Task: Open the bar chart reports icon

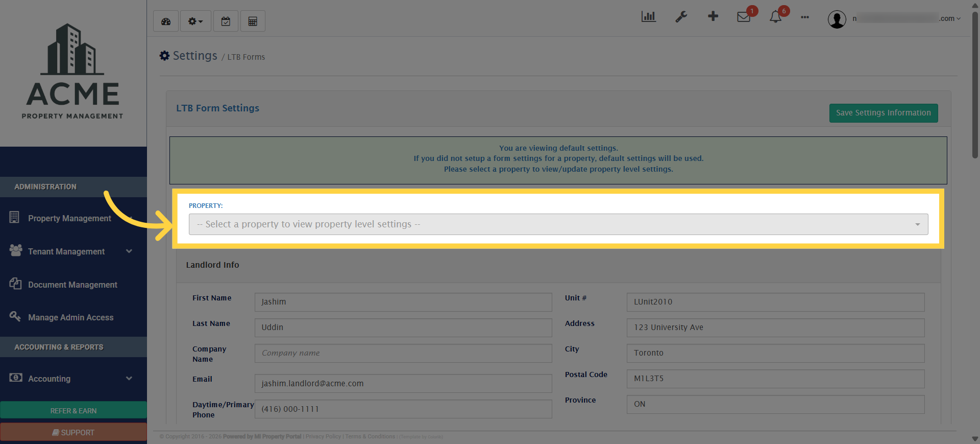Action: (648, 17)
